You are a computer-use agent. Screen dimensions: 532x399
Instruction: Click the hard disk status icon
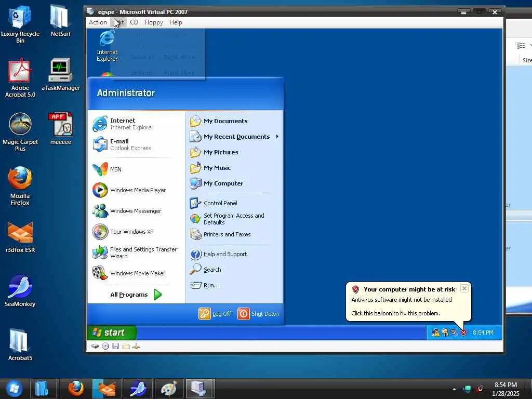95,346
